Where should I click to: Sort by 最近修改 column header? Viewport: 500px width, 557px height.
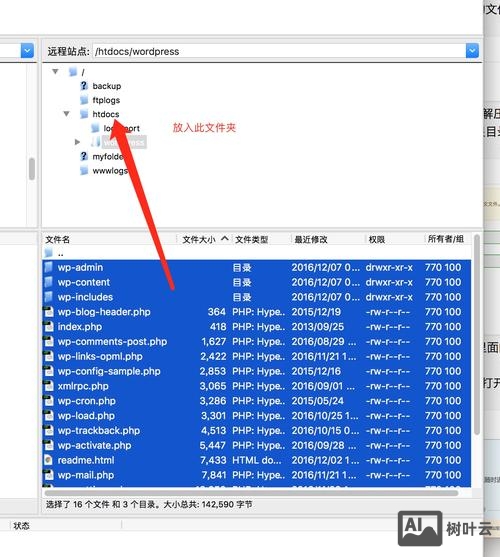[x=311, y=239]
